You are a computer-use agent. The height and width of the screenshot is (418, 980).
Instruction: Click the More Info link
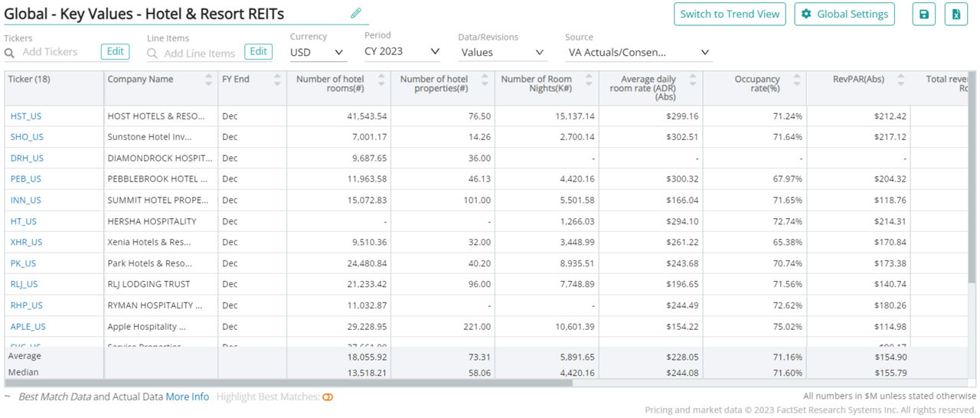click(x=187, y=397)
